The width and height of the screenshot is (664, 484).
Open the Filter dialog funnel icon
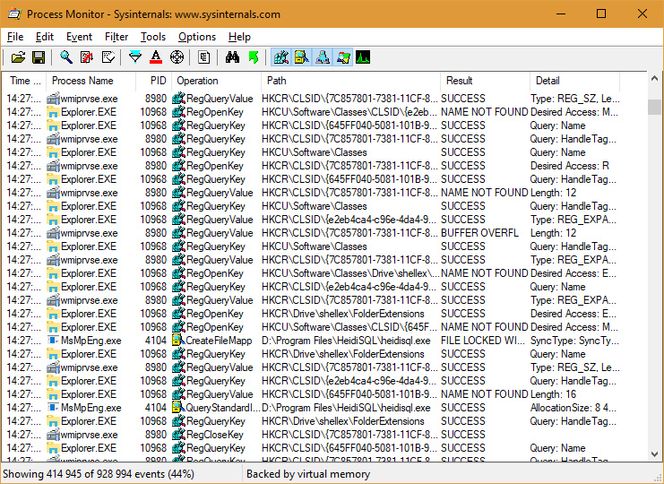(x=135, y=57)
